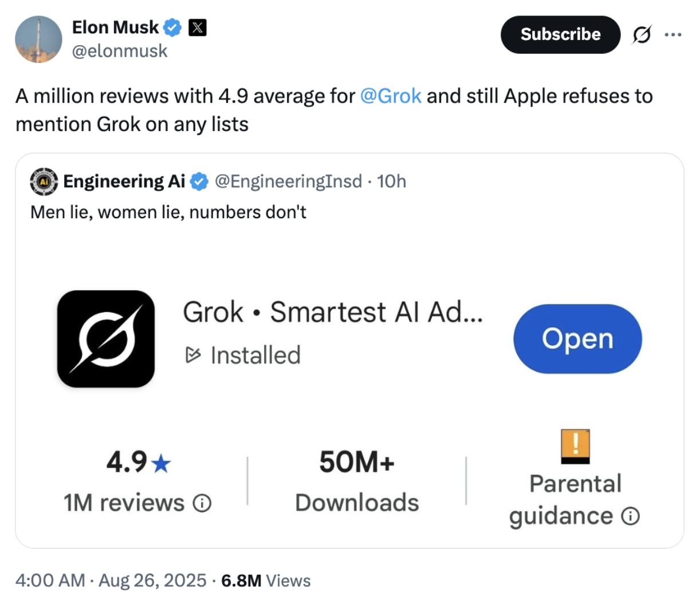Click Elon Musk's blue verified badge
Viewport: 700px width, 600px height.
pos(172,27)
